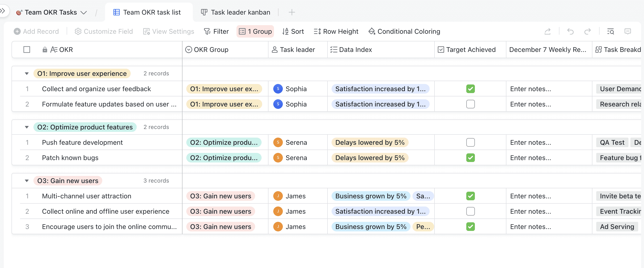
Task: Click the plus icon to add view
Action: click(x=291, y=12)
